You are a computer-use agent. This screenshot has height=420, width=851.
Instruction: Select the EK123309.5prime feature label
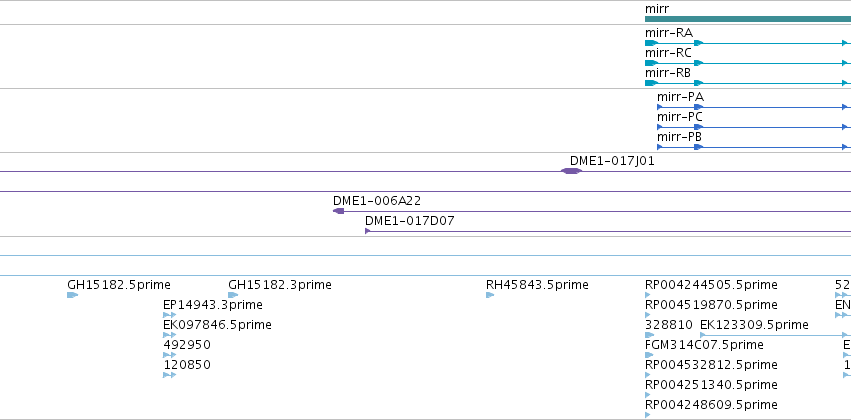754,325
